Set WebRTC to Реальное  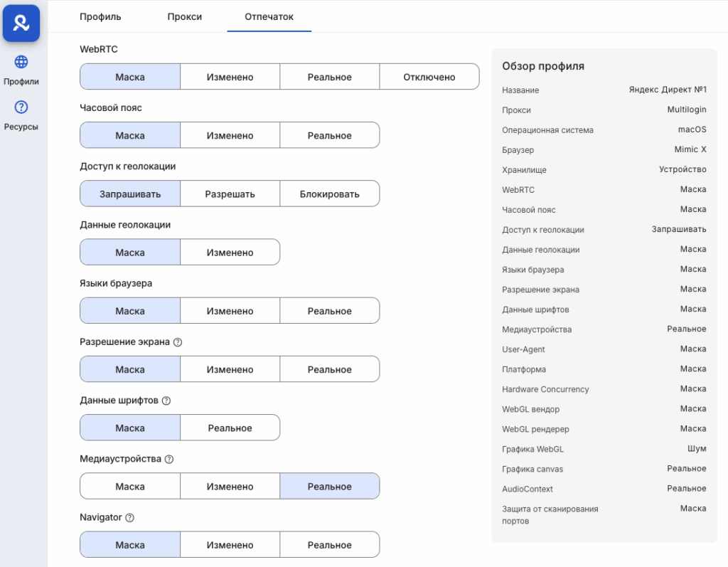click(x=329, y=77)
